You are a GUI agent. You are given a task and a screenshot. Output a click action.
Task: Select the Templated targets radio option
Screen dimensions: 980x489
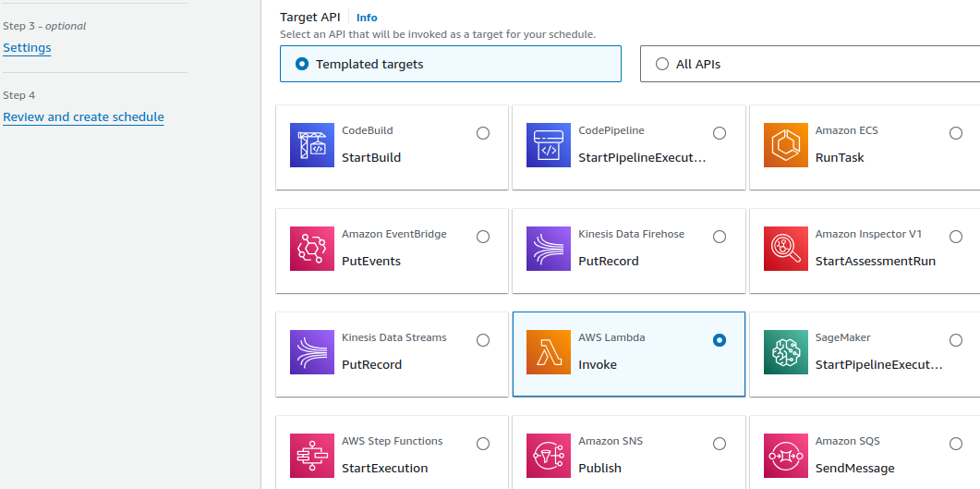pyautogui.click(x=301, y=65)
